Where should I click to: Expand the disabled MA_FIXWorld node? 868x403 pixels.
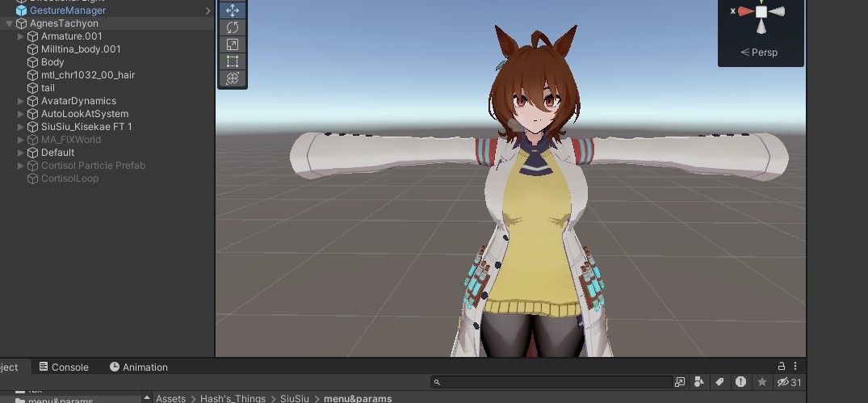pyautogui.click(x=20, y=140)
